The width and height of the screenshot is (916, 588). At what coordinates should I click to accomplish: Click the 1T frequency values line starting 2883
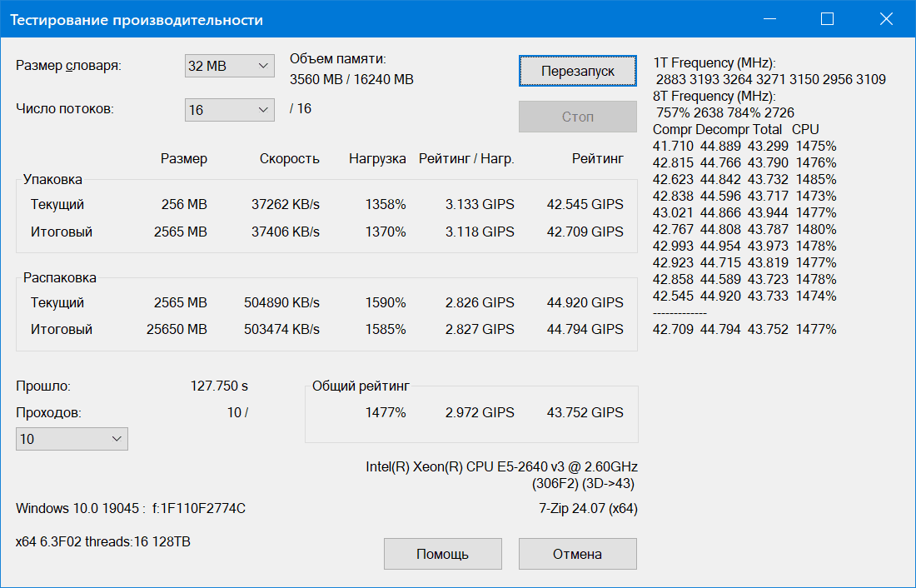(771, 79)
